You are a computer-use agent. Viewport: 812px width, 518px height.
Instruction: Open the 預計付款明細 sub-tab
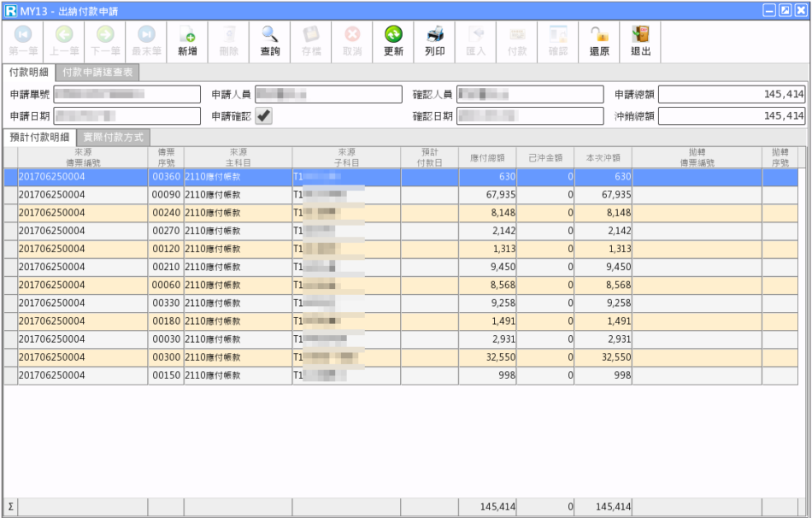[40, 137]
